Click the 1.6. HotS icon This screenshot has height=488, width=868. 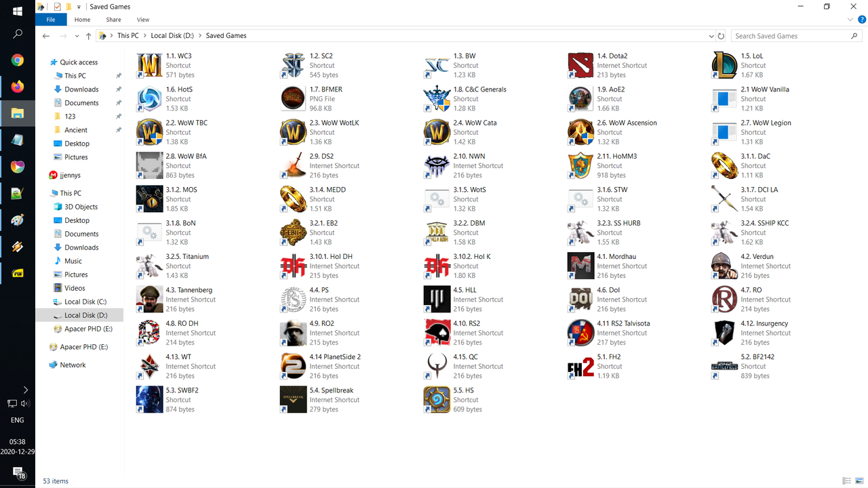149,99
